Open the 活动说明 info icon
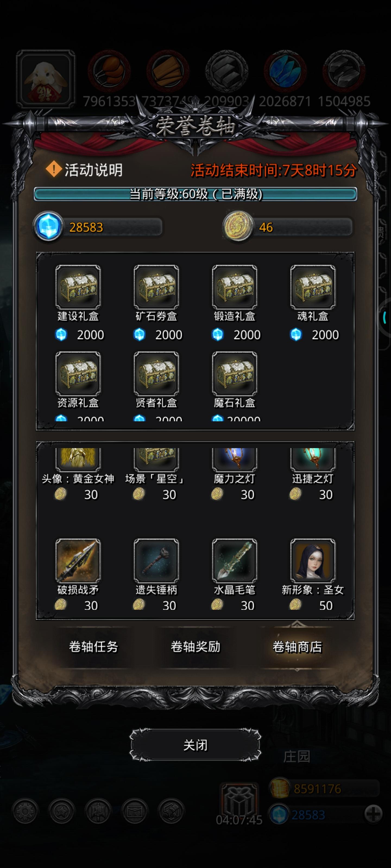This screenshot has height=868, width=391. [x=54, y=169]
